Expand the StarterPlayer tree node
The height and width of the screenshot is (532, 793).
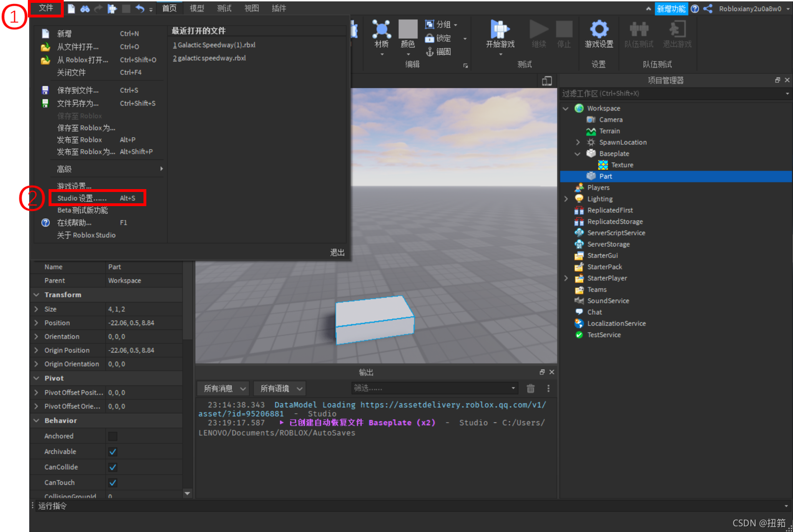click(566, 278)
